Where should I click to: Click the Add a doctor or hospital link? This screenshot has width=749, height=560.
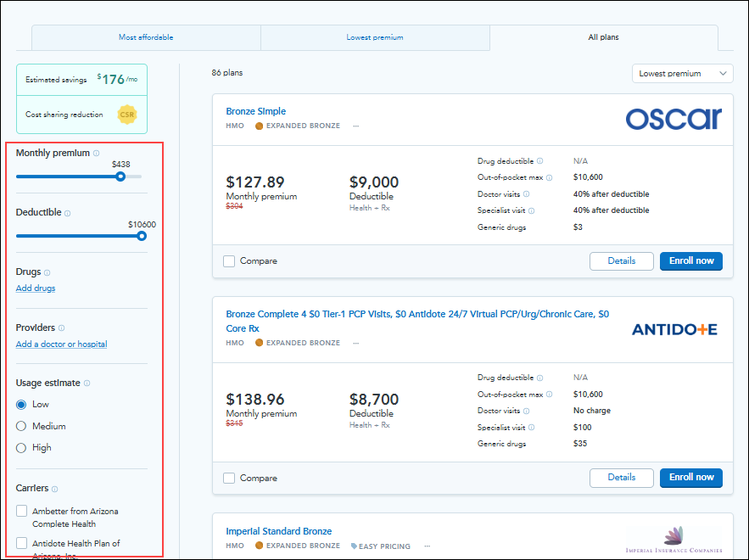click(62, 344)
